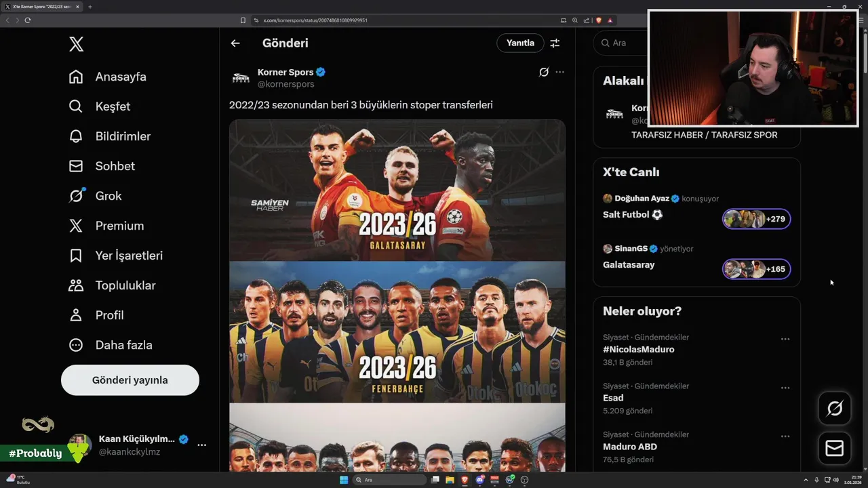Open the weather widget on the taskbar
The width and height of the screenshot is (868, 488).
coord(18,479)
